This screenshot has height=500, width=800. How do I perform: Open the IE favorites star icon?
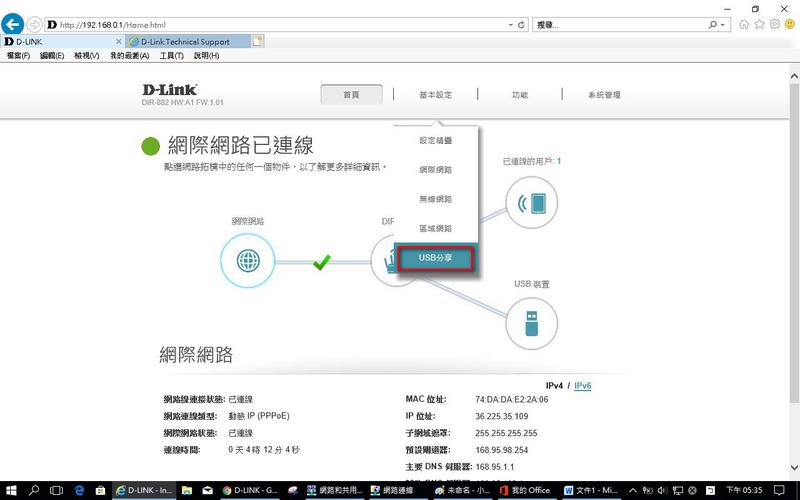759,23
